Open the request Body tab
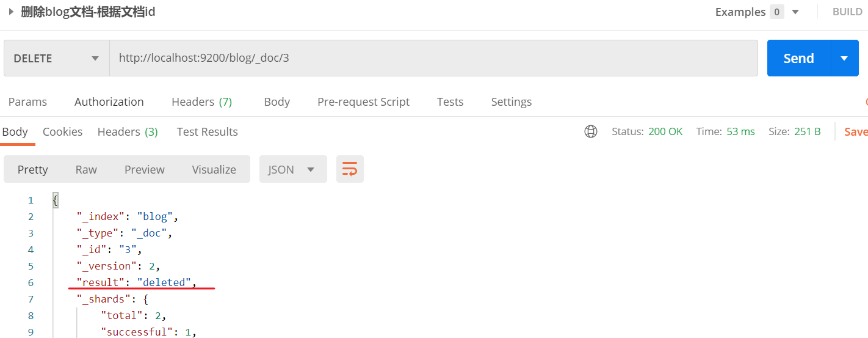The width and height of the screenshot is (868, 338). click(277, 102)
